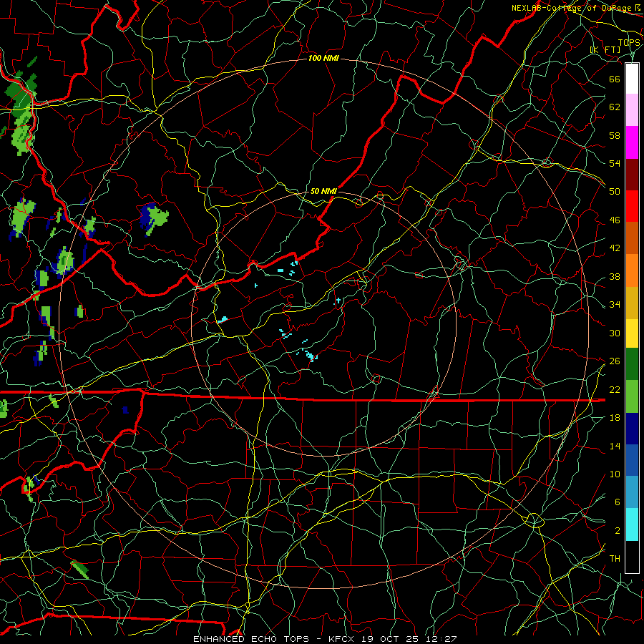This screenshot has height=644, width=644.
Task: Pick the bright red legend color band
Action: (x=632, y=206)
